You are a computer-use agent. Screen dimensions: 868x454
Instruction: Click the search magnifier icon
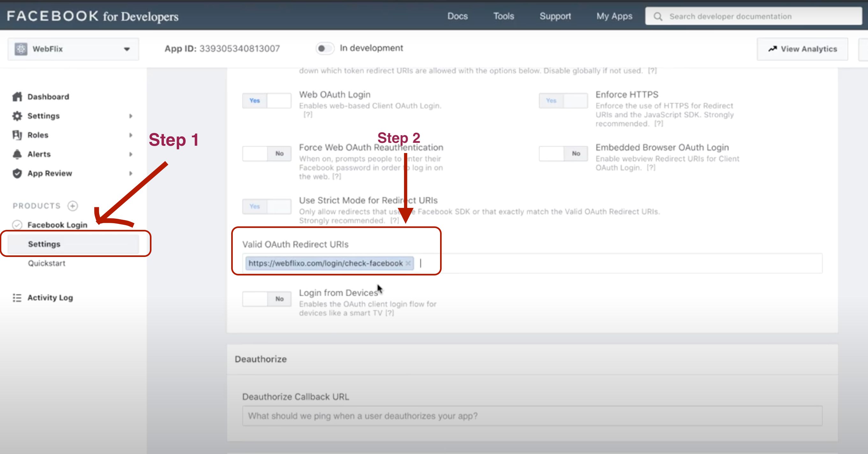[x=658, y=16]
